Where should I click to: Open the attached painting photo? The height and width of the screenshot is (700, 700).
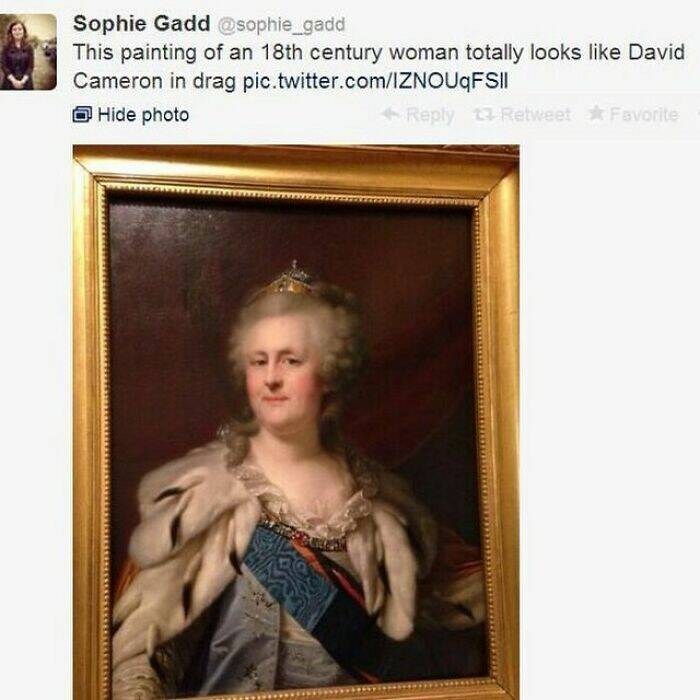point(296,422)
